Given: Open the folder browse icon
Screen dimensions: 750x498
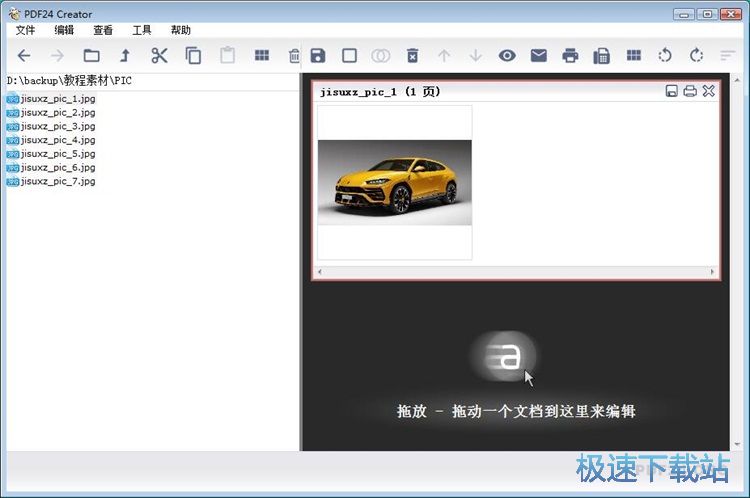Looking at the screenshot, I should click(91, 56).
